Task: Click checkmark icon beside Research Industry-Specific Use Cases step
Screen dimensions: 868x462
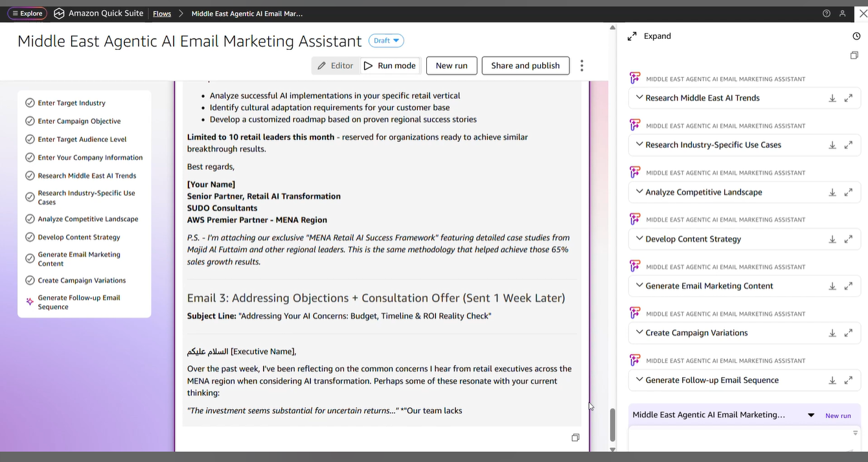Action: pos(30,197)
